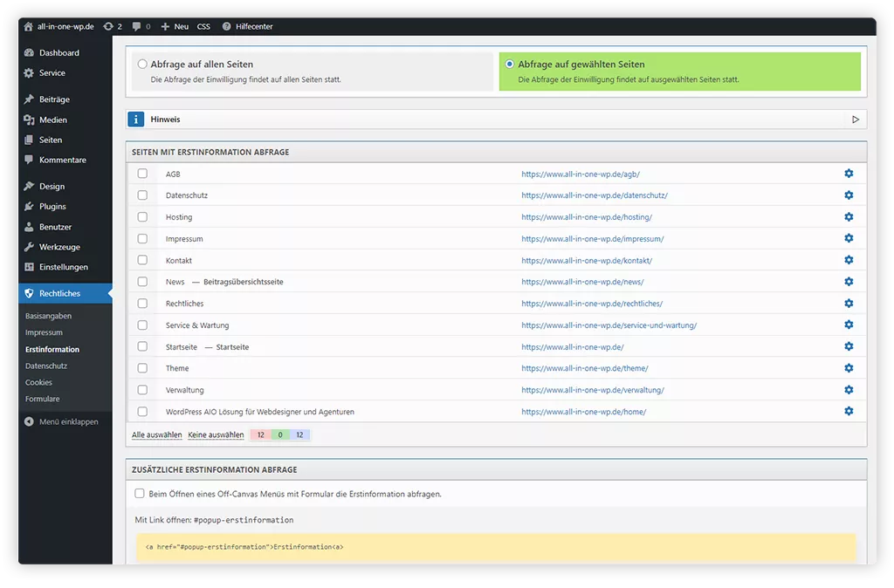This screenshot has width=894, height=588.
Task: Click the Plugins icon in the sidebar
Action: tap(30, 207)
